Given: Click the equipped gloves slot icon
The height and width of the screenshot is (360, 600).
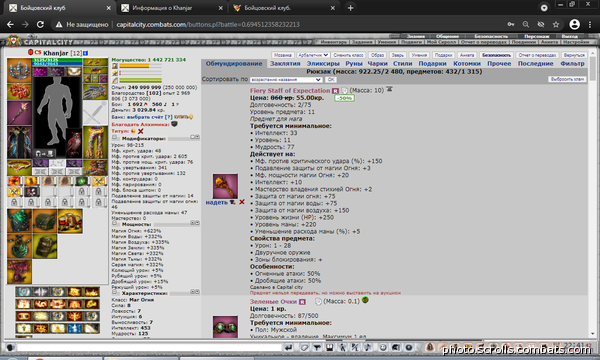Looking at the screenshot, I should (95, 92).
